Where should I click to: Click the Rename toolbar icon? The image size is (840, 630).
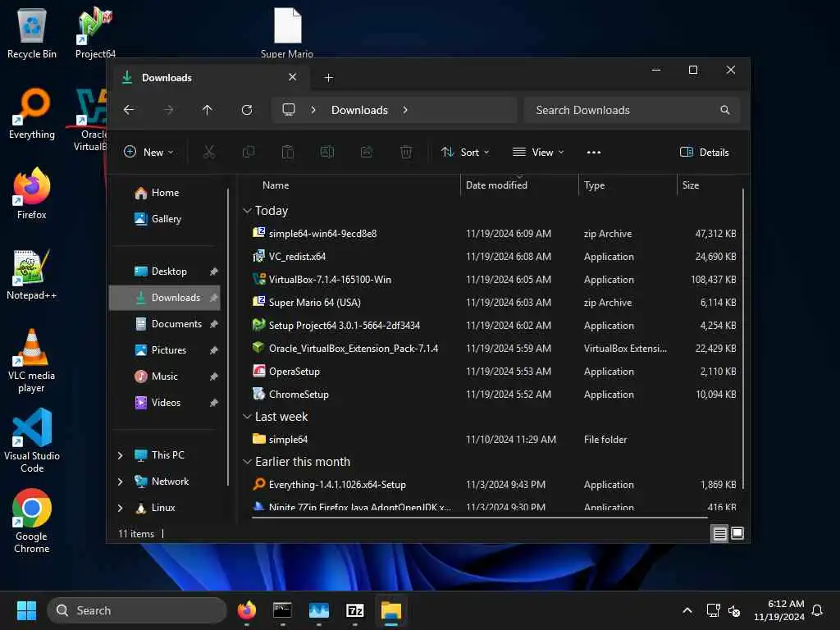pos(327,152)
